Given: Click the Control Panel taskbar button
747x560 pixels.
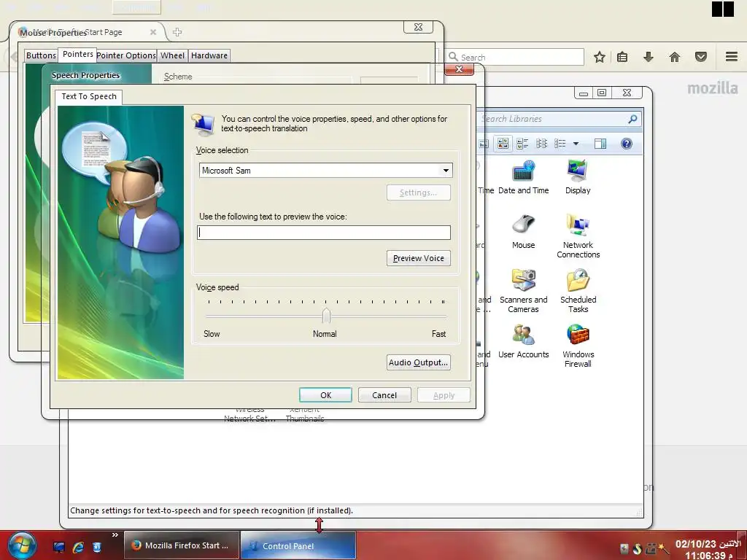Looking at the screenshot, I should (298, 545).
